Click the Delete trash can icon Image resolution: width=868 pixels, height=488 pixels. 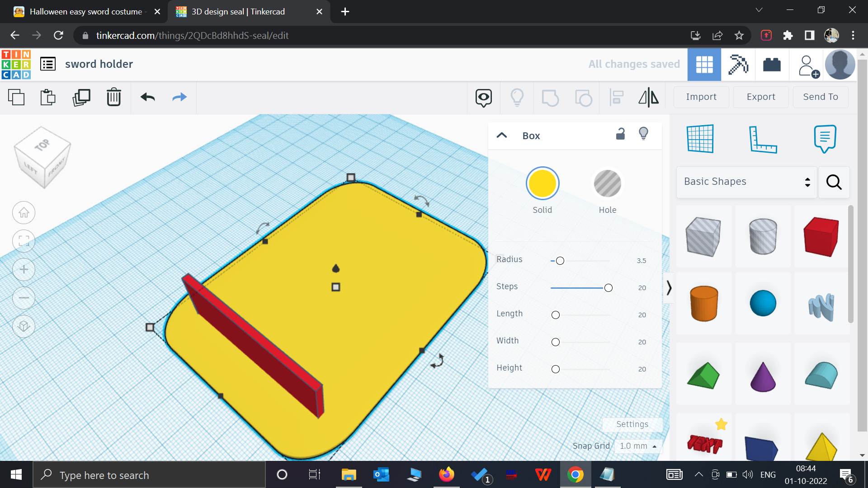(113, 97)
